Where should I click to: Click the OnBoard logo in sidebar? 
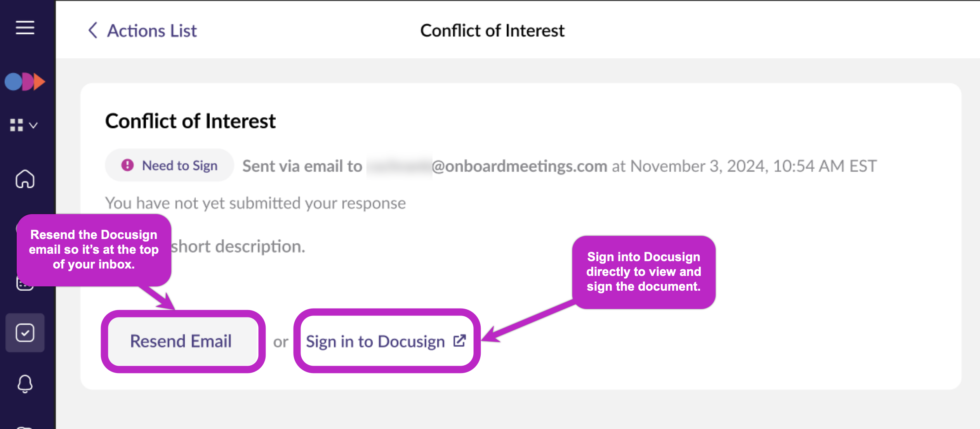tap(25, 82)
